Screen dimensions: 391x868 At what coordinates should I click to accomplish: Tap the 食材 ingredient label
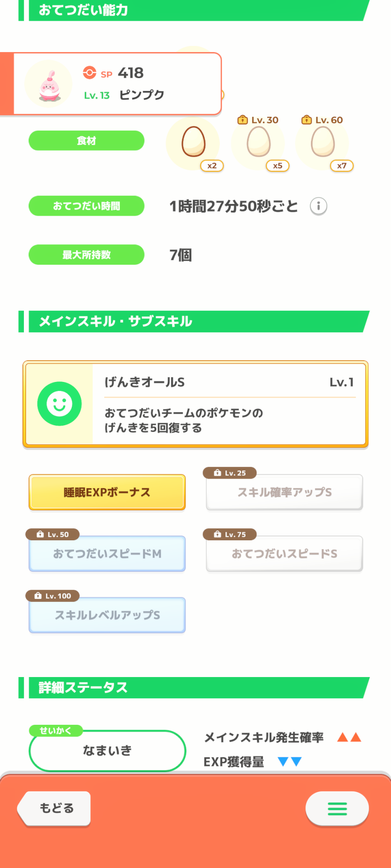(86, 141)
